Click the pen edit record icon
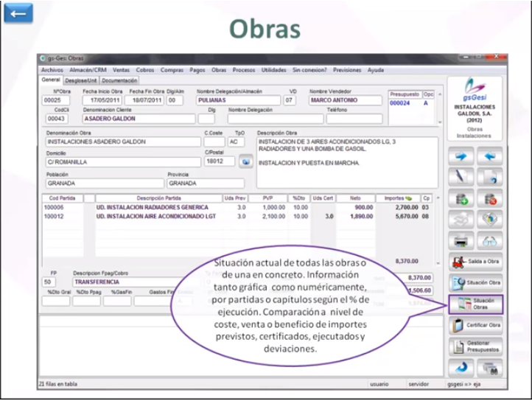The height and width of the screenshot is (401, 532). [461, 177]
